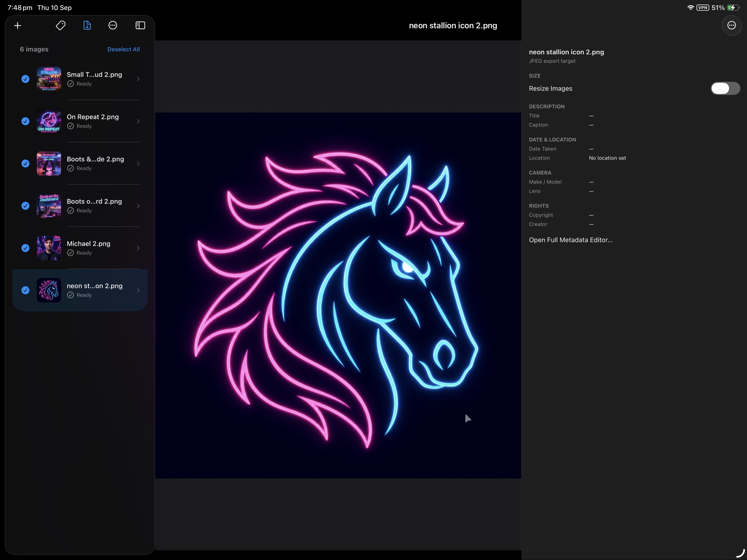The width and height of the screenshot is (747, 560).
Task: Click Ready status icon for Michael 2.png
Action: [70, 253]
